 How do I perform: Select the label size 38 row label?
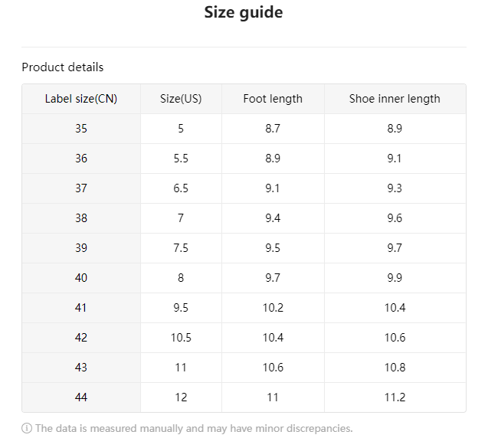point(81,218)
